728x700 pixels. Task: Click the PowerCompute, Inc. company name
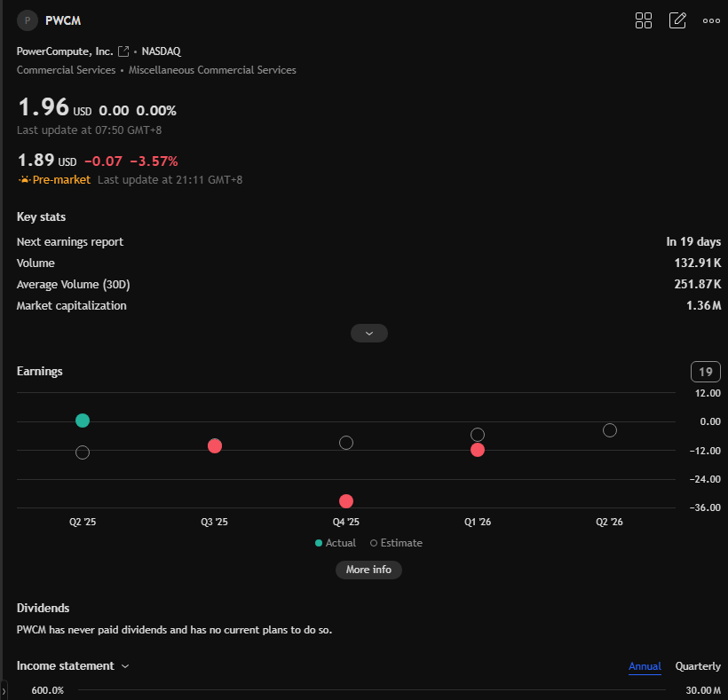[x=65, y=51]
